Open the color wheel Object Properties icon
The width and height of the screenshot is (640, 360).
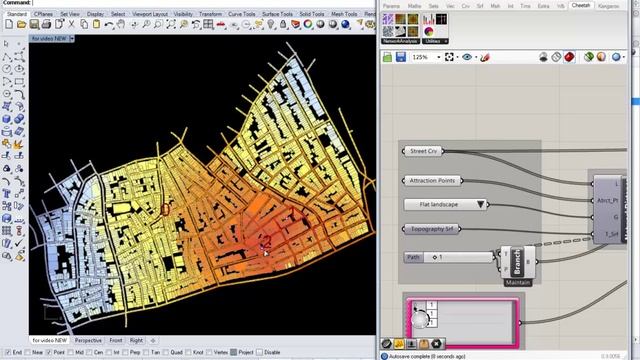tap(308, 24)
